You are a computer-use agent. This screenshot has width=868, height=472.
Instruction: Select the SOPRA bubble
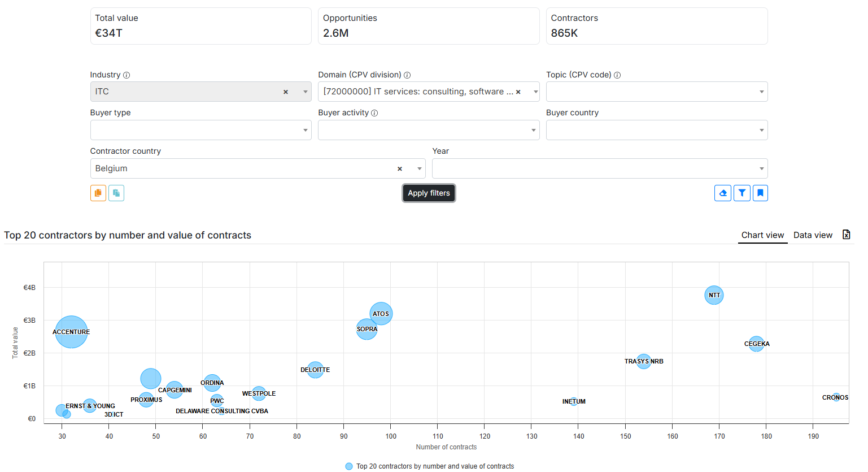(x=367, y=329)
